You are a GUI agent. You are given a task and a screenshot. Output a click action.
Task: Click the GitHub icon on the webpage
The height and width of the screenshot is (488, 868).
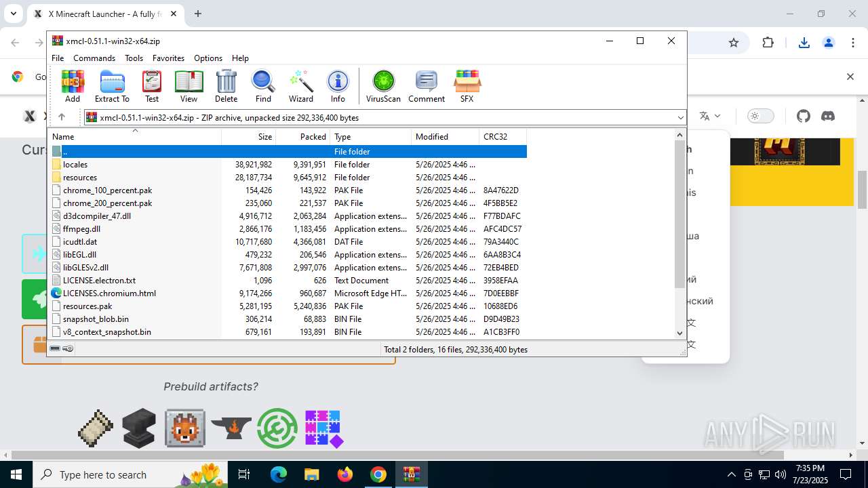pos(804,116)
